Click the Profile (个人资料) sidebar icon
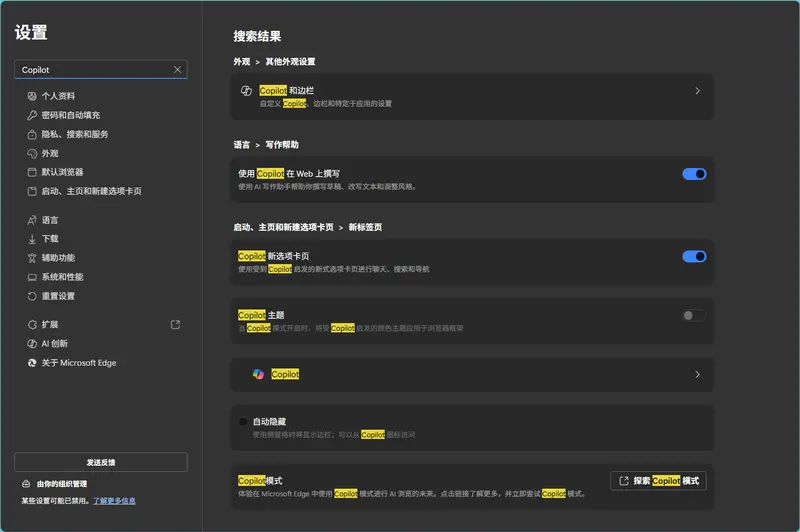The height and width of the screenshot is (532, 800). [32, 96]
